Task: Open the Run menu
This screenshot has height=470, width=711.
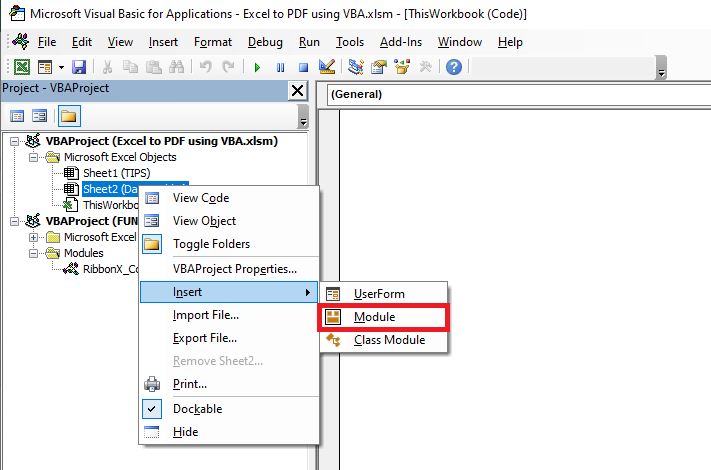Action: (x=309, y=42)
